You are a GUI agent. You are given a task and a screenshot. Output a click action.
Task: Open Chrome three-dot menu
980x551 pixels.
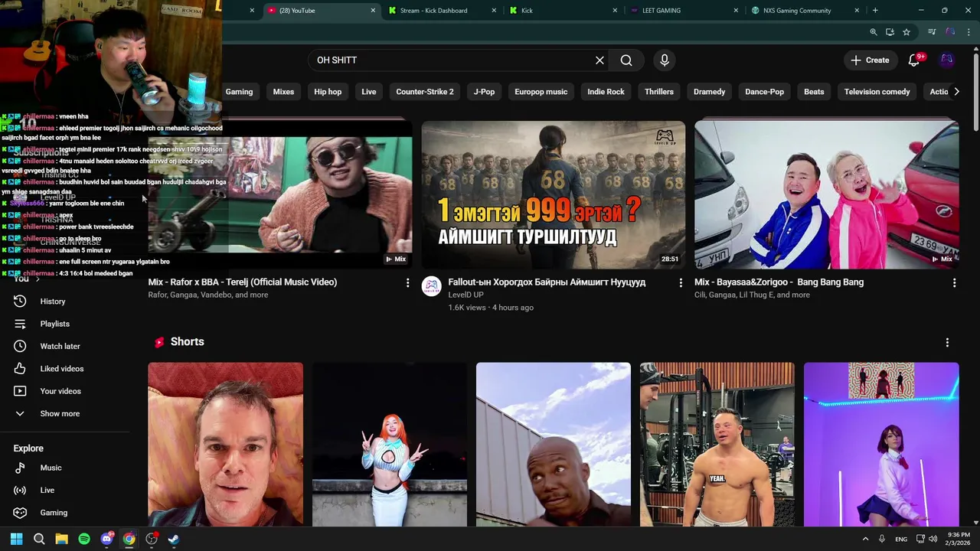pos(969,32)
